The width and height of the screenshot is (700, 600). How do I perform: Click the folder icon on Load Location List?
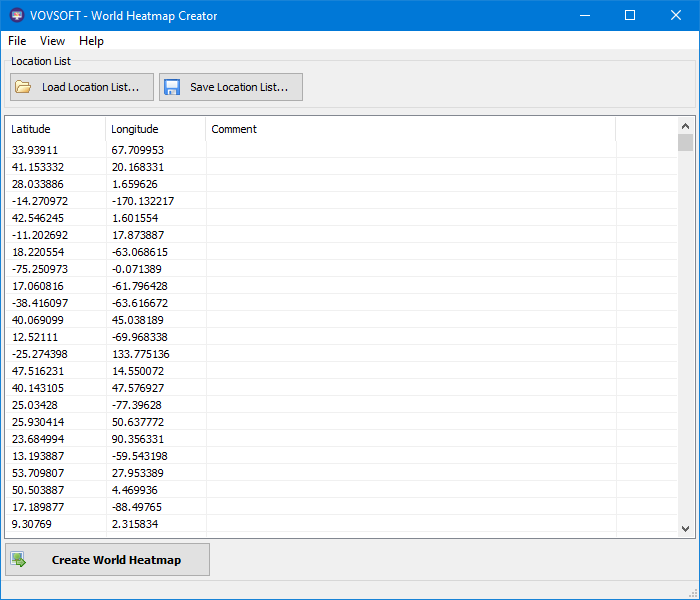point(23,87)
